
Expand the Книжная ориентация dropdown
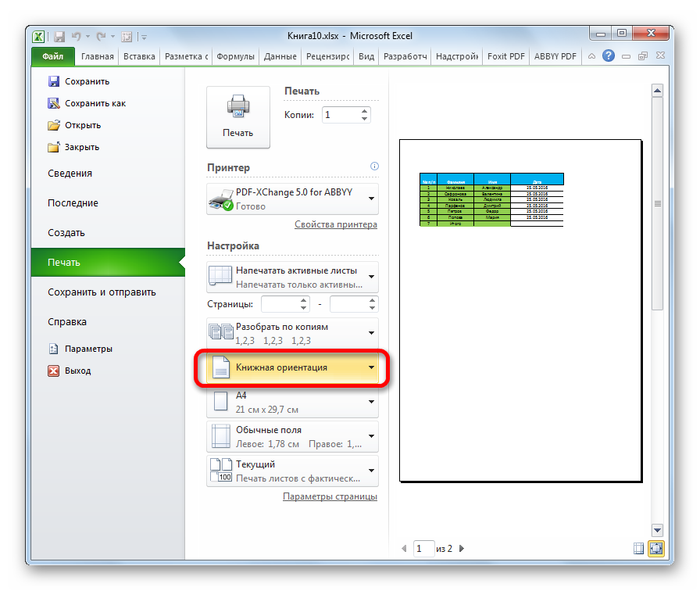[371, 367]
